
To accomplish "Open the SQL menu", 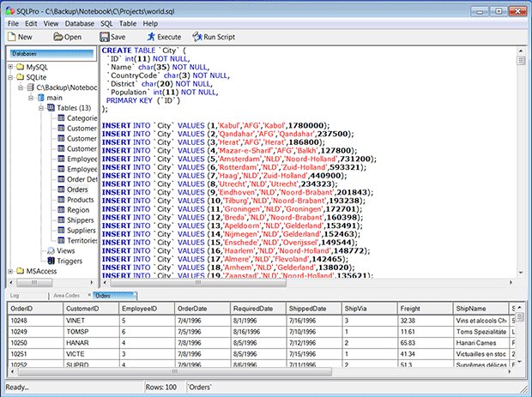I will (106, 24).
